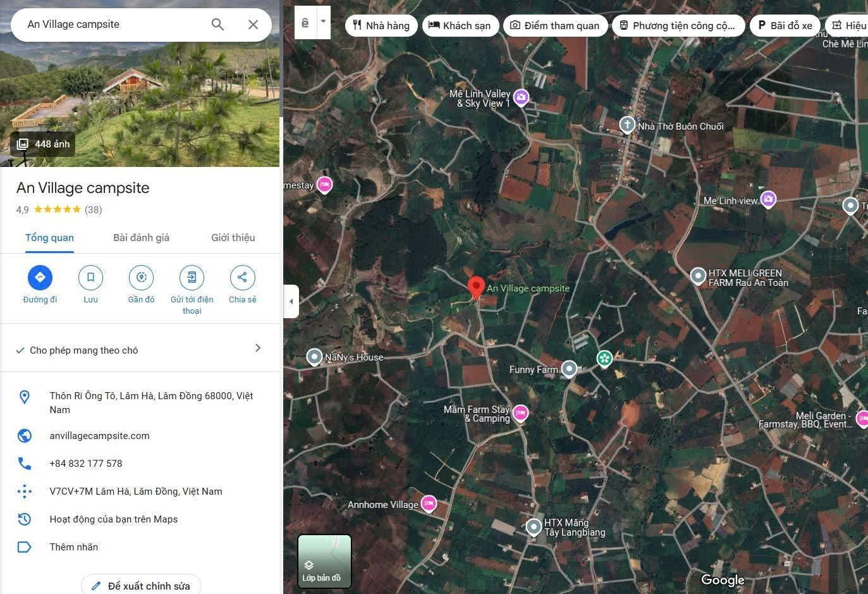The height and width of the screenshot is (594, 868).
Task: Click Gửi tới điện thoại icon
Action: click(x=192, y=278)
